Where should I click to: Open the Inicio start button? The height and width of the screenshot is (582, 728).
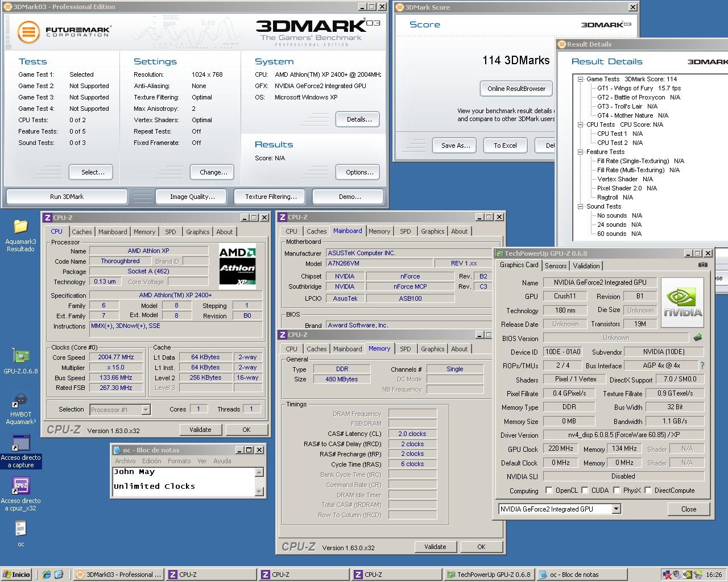click(16, 575)
